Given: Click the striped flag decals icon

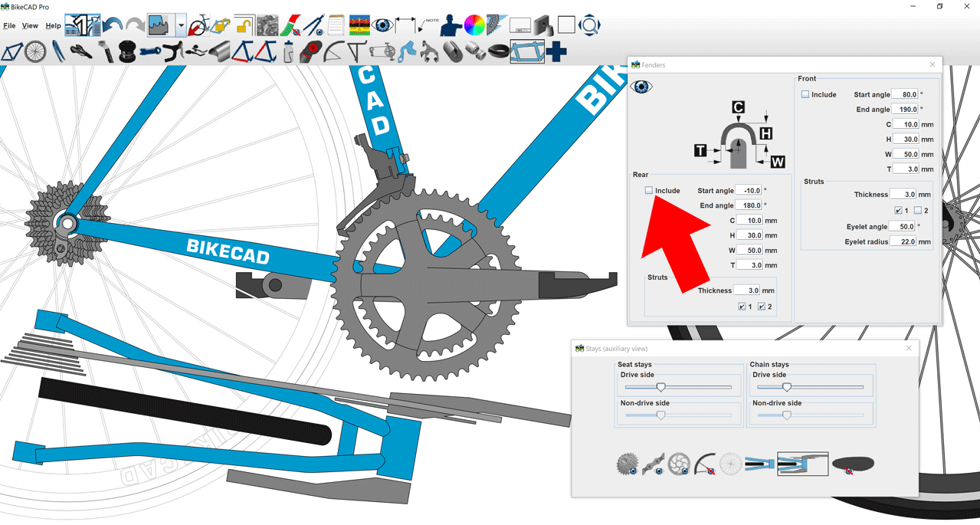Looking at the screenshot, I should pos(359,25).
